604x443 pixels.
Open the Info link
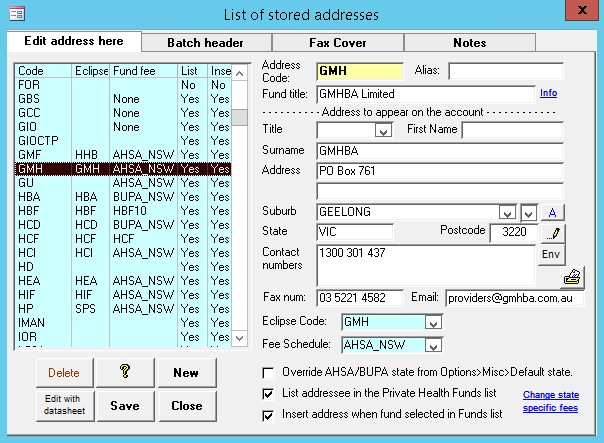coord(549,93)
